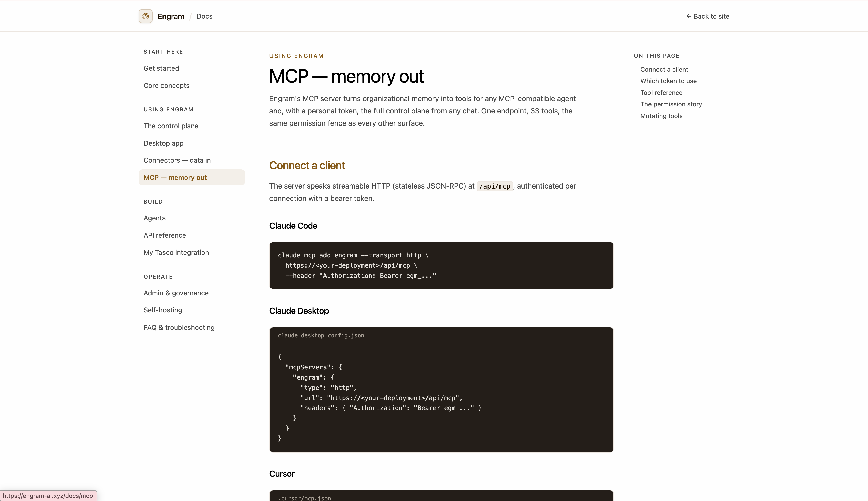The image size is (868, 501).
Task: Click the Connect a client heading
Action: click(x=307, y=165)
